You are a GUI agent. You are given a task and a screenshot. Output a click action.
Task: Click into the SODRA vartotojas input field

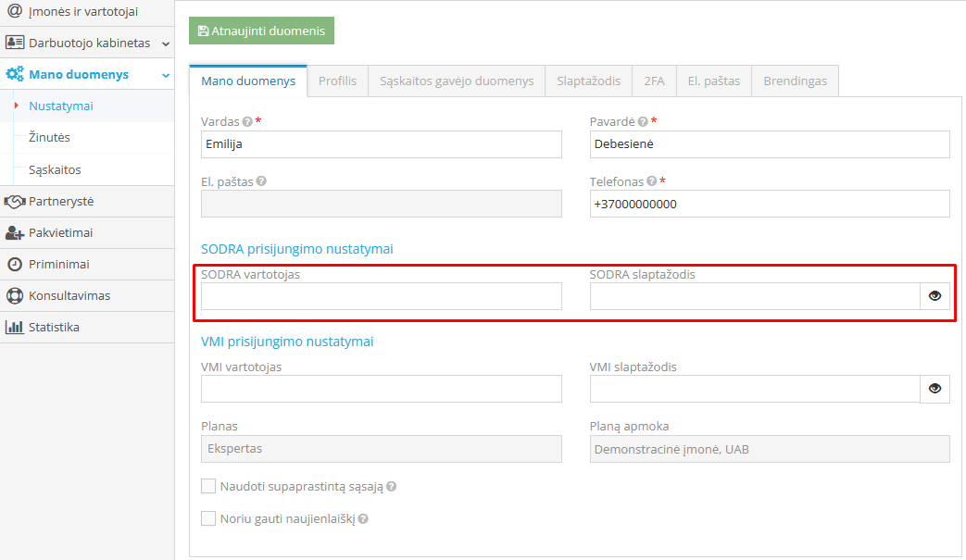click(381, 296)
